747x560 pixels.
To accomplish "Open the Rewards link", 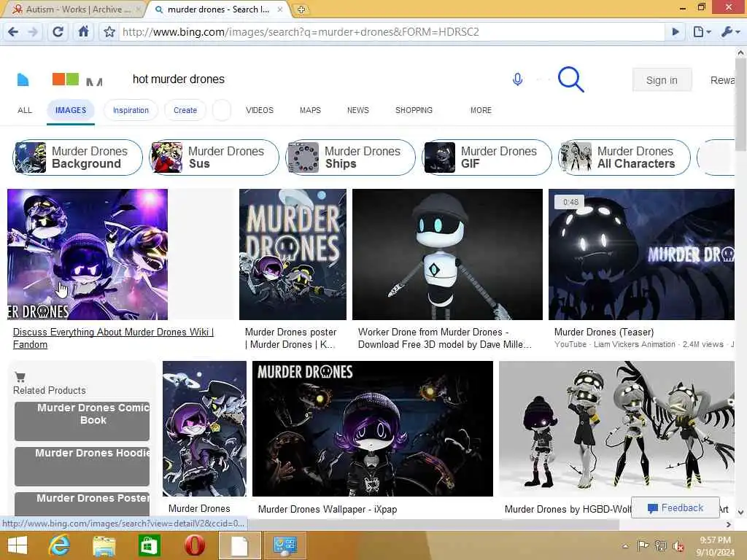I will click(x=722, y=80).
